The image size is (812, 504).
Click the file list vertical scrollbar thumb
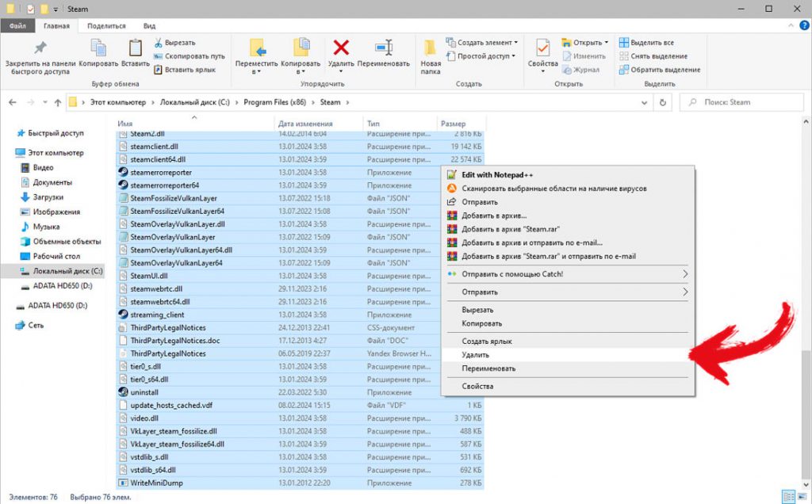[806, 414]
